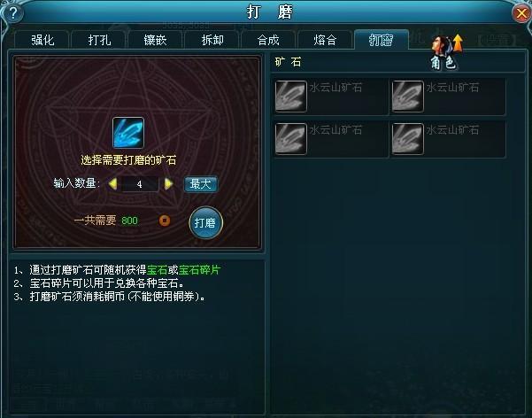532x418 pixels.
Task: Click the quantity input field showing 4
Action: [x=140, y=184]
